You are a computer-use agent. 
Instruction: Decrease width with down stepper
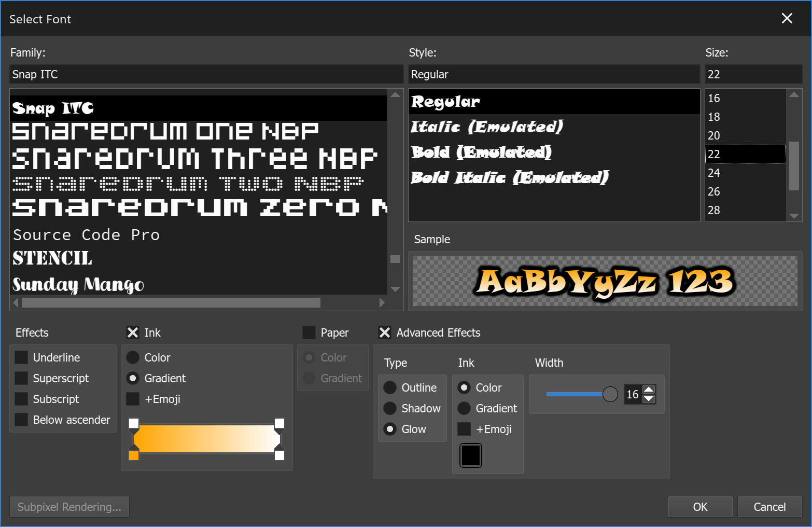pos(649,399)
